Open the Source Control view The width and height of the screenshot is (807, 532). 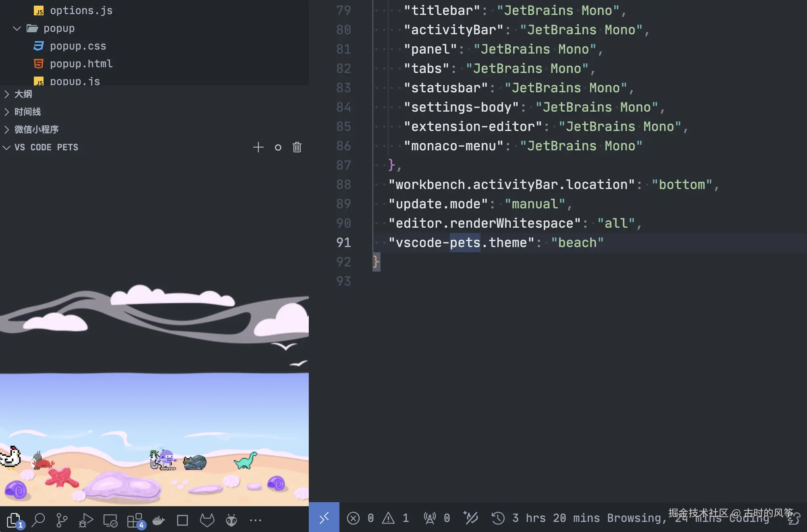click(x=62, y=520)
